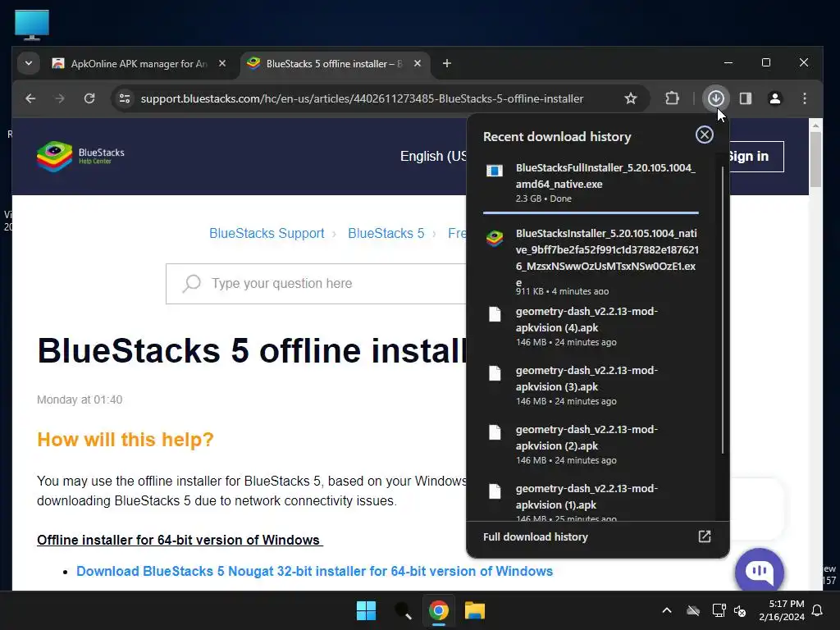The height and width of the screenshot is (630, 840).
Task: Click BlueStacksFullInstaller_5.20.105.1004 file name
Action: tap(605, 176)
